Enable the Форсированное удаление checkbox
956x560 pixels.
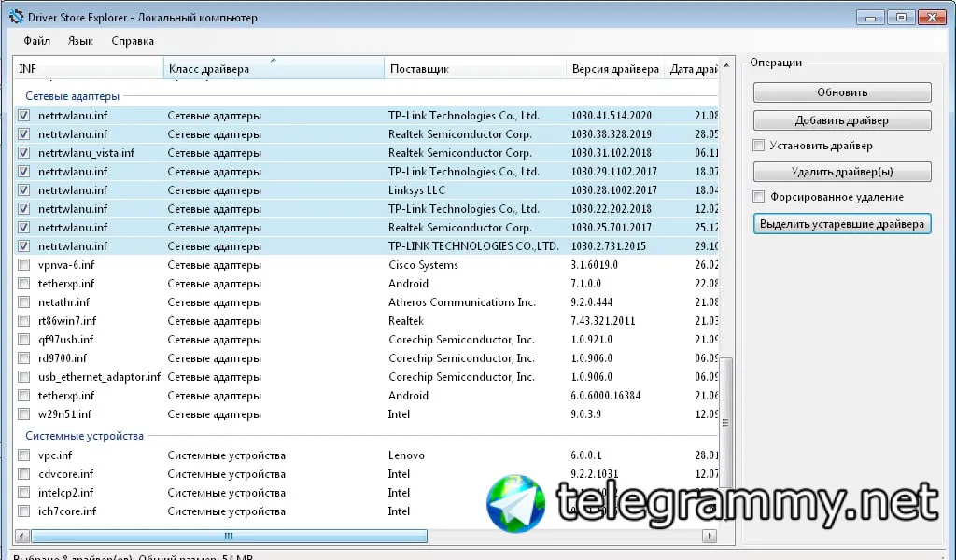pyautogui.click(x=758, y=197)
